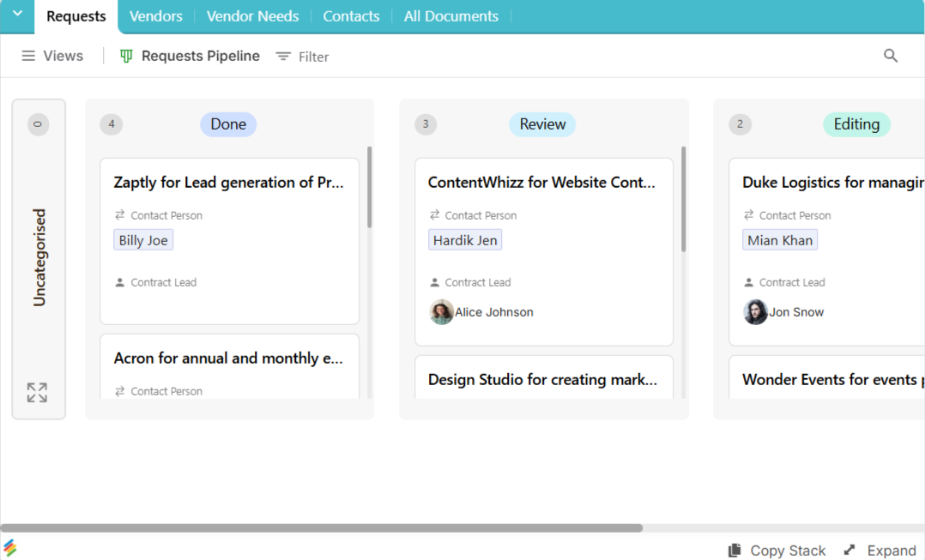Click the Contact Person link icon on Zaptly card
Image resolution: width=925 pixels, height=560 pixels.
click(x=120, y=215)
